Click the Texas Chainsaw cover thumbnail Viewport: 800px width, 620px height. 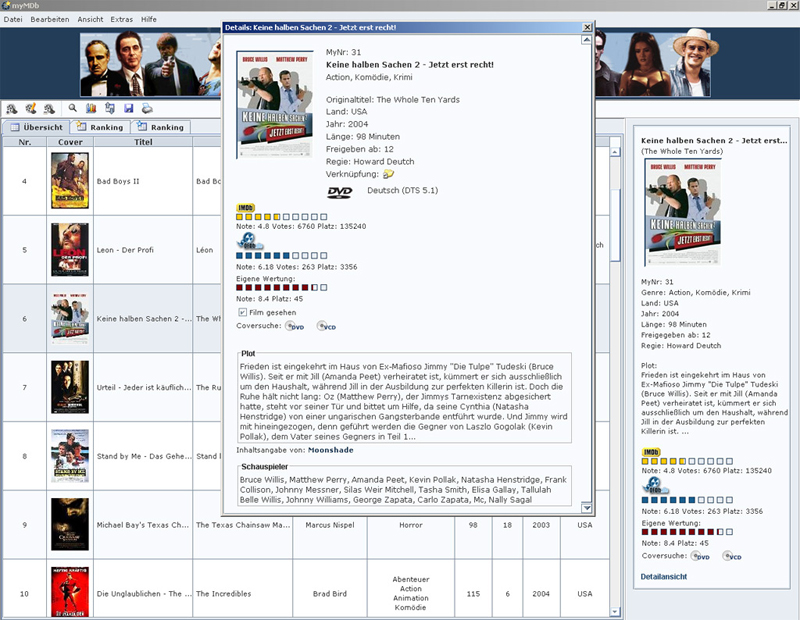(x=70, y=525)
